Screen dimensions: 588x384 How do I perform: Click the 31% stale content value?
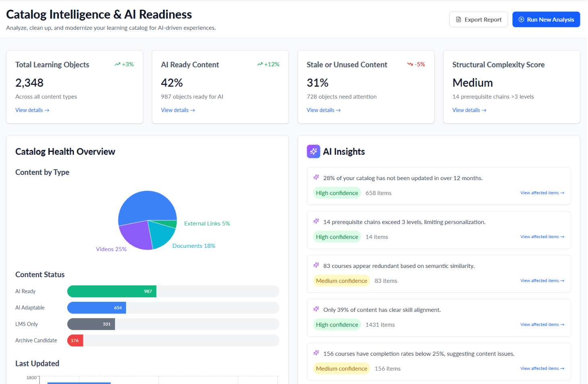[x=318, y=83]
